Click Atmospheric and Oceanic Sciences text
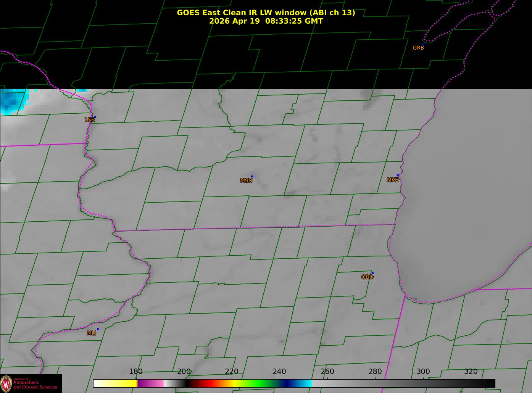 click(x=35, y=384)
